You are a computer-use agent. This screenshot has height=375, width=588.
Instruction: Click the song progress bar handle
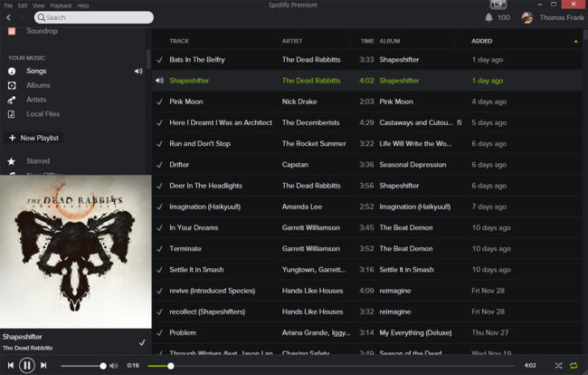(171, 366)
